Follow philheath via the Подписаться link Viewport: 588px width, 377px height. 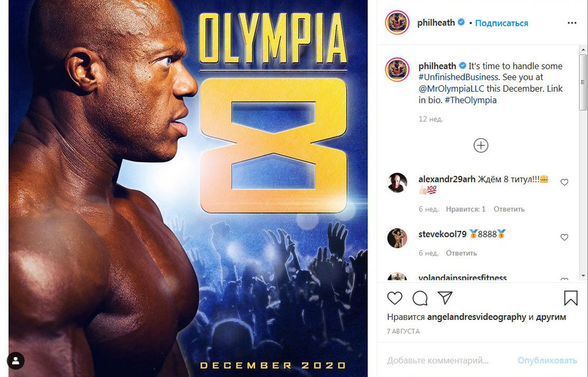(x=501, y=22)
